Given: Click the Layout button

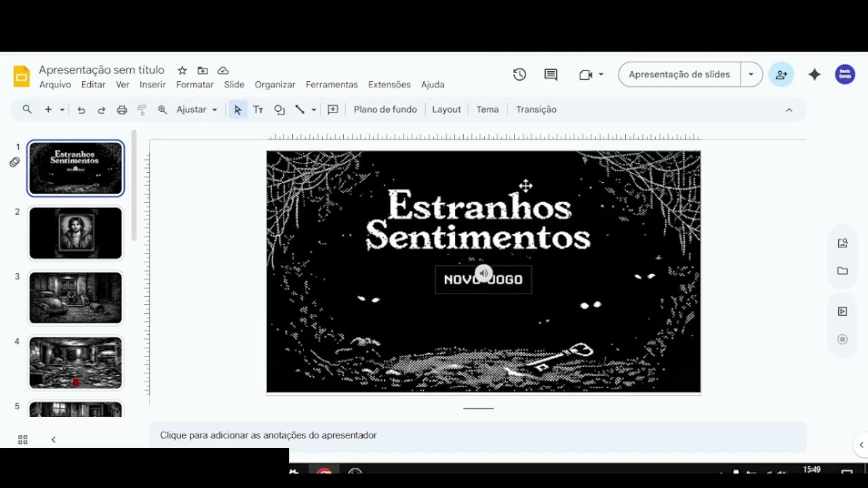Looking at the screenshot, I should tap(446, 109).
